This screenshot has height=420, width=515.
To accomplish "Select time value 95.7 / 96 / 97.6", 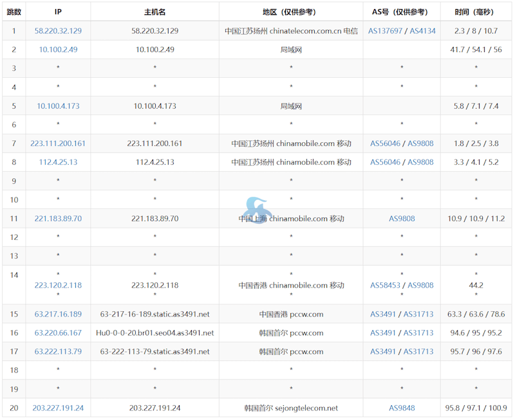I will coord(476,351).
